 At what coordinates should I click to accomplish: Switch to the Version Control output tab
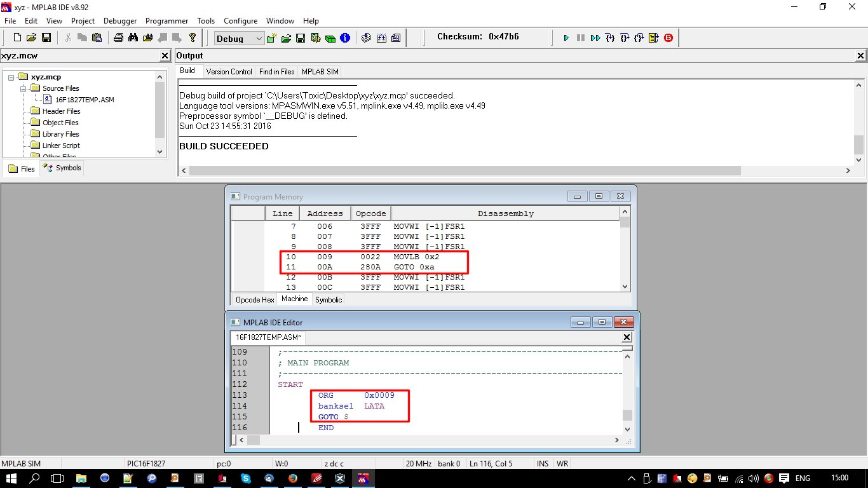click(229, 72)
